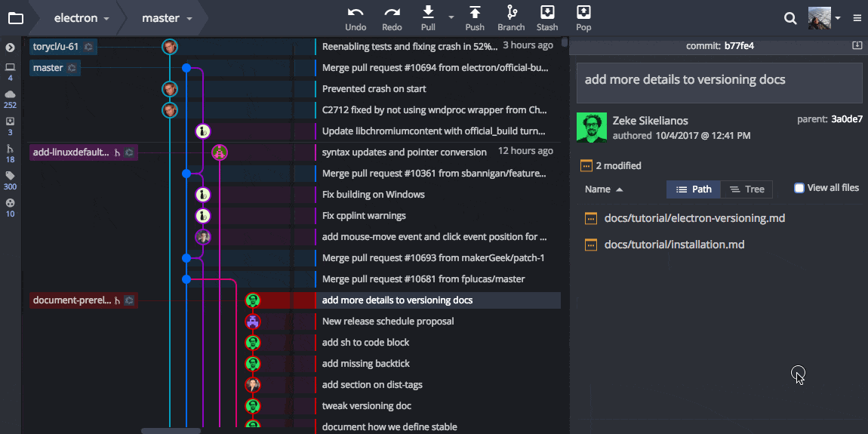Click remote icon on torycl/u-61 label
868x434 pixels.
pyautogui.click(x=88, y=47)
